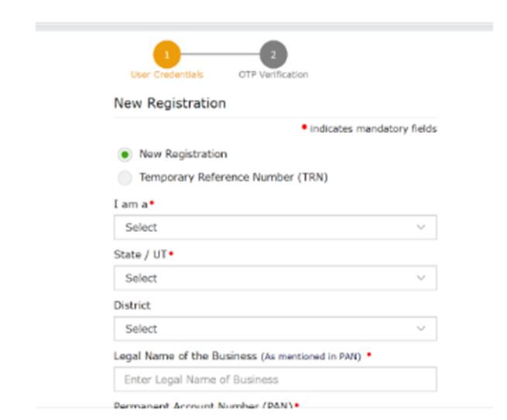Click the District field label

[x=132, y=306]
